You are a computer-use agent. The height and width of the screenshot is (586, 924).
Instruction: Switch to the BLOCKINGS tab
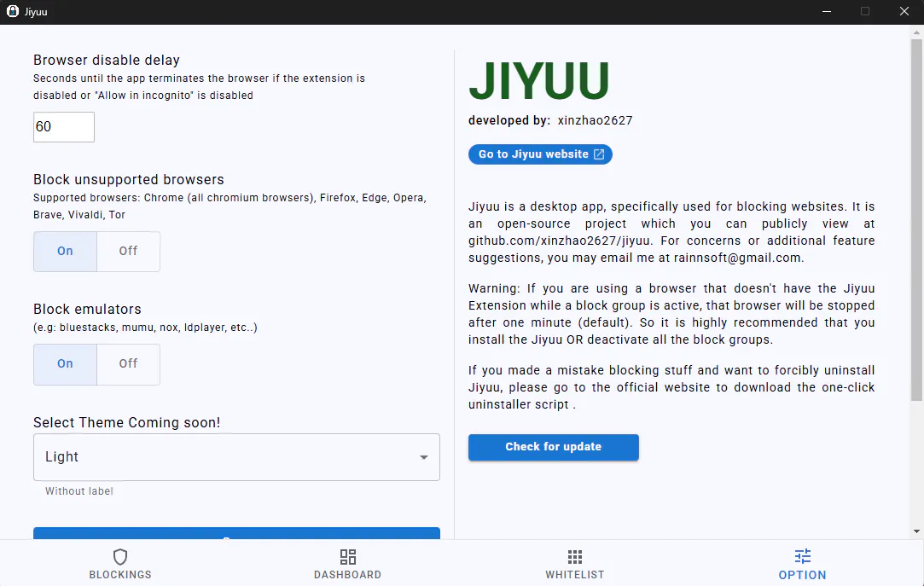tap(120, 564)
